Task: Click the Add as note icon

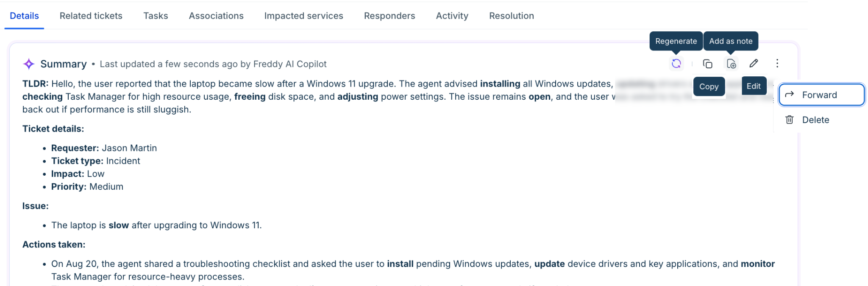Action: (x=731, y=64)
